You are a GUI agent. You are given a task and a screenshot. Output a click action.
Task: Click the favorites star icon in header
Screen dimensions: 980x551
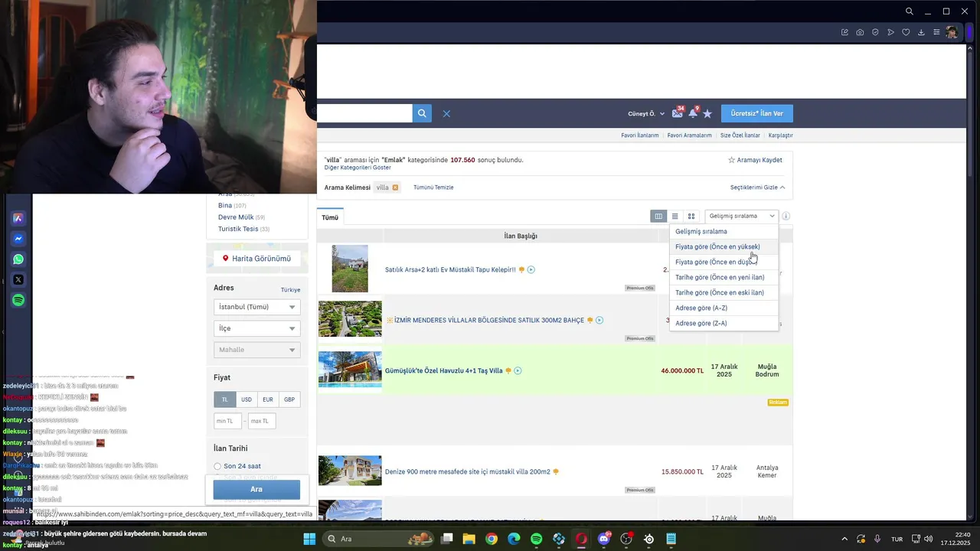707,113
